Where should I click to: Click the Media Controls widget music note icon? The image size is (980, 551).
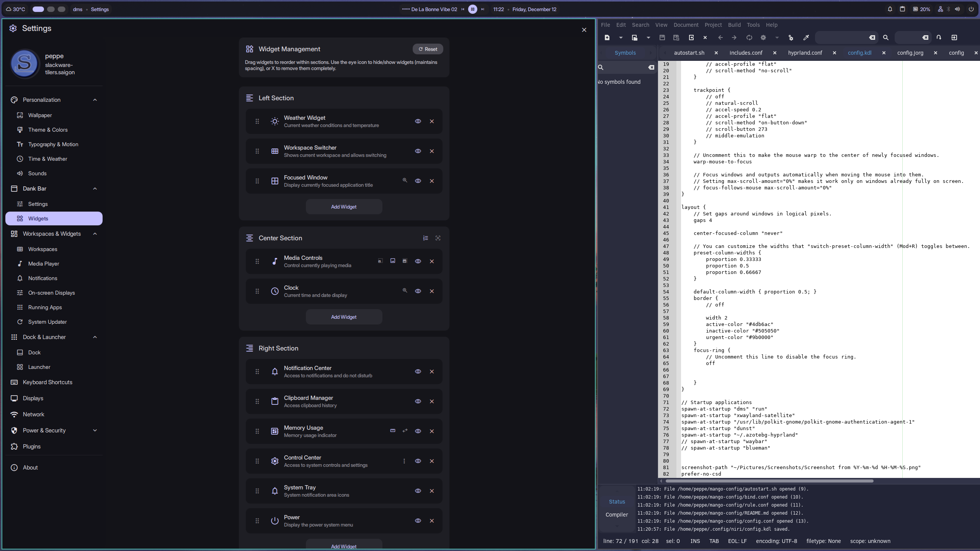[274, 261]
